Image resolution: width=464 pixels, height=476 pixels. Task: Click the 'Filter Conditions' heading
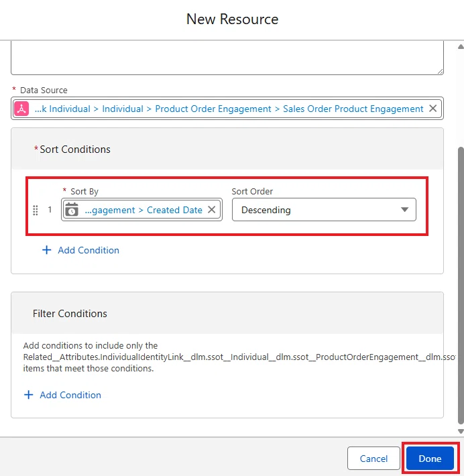(x=70, y=313)
